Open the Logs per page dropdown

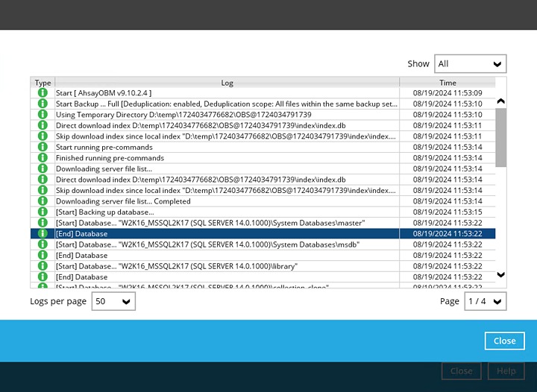point(113,301)
